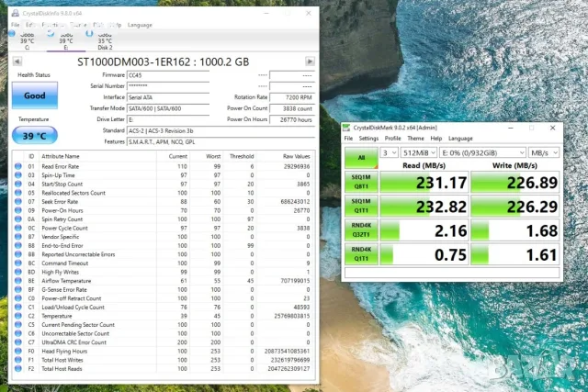Click the status circle for Vendor Specific
Image resolution: width=588 pixels, height=392 pixels.
18,237
